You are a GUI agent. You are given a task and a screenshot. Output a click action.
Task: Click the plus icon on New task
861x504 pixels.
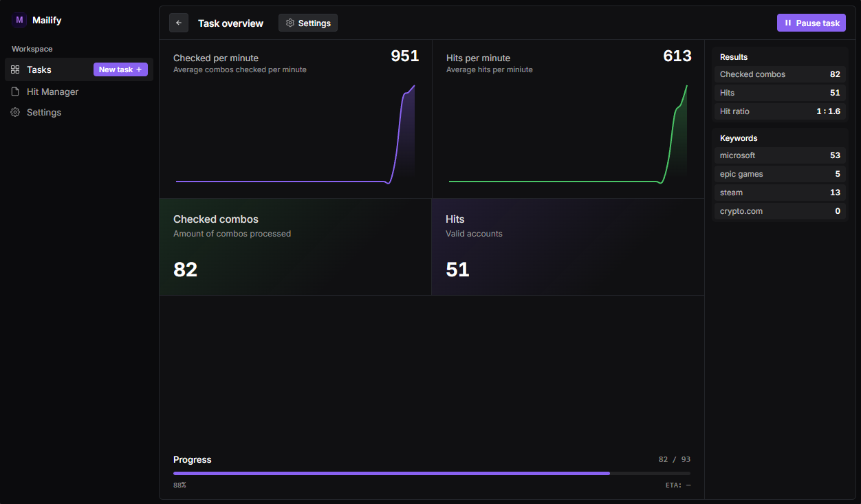click(x=139, y=69)
